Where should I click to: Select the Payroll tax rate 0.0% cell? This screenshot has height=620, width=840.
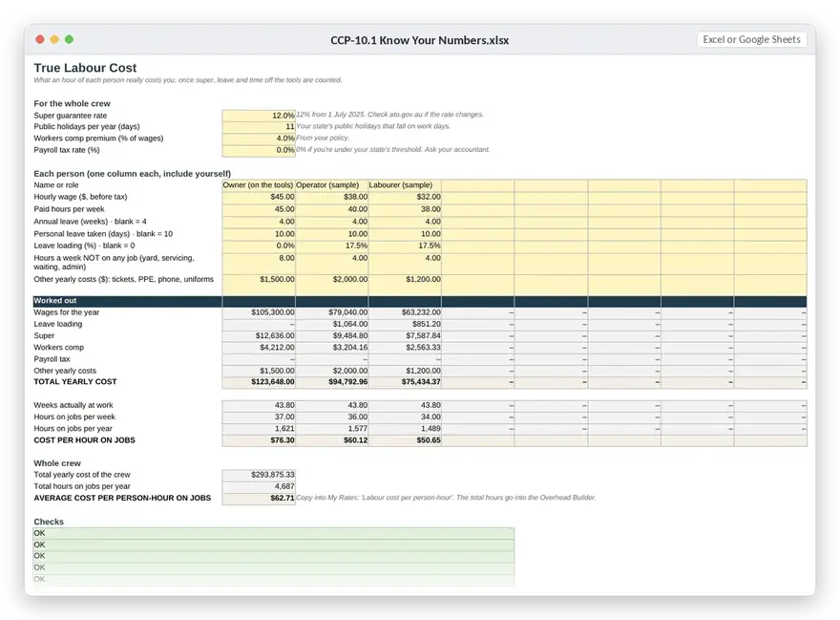(259, 150)
